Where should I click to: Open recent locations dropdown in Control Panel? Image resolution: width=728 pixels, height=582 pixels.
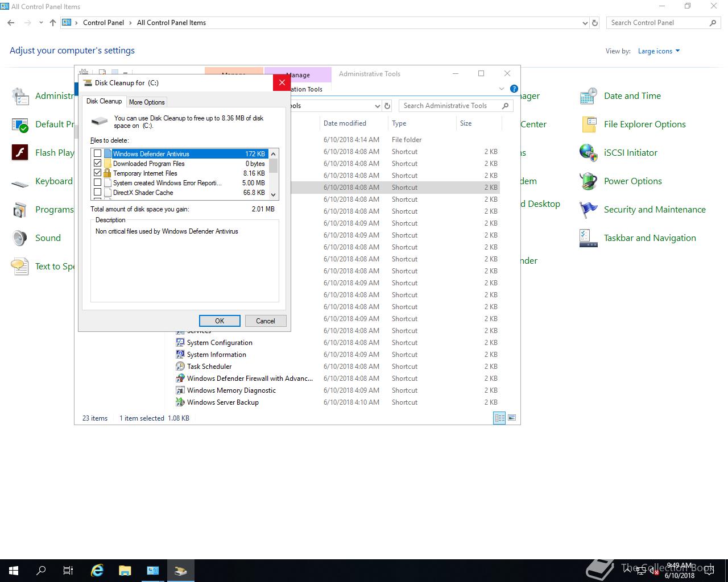[41, 23]
